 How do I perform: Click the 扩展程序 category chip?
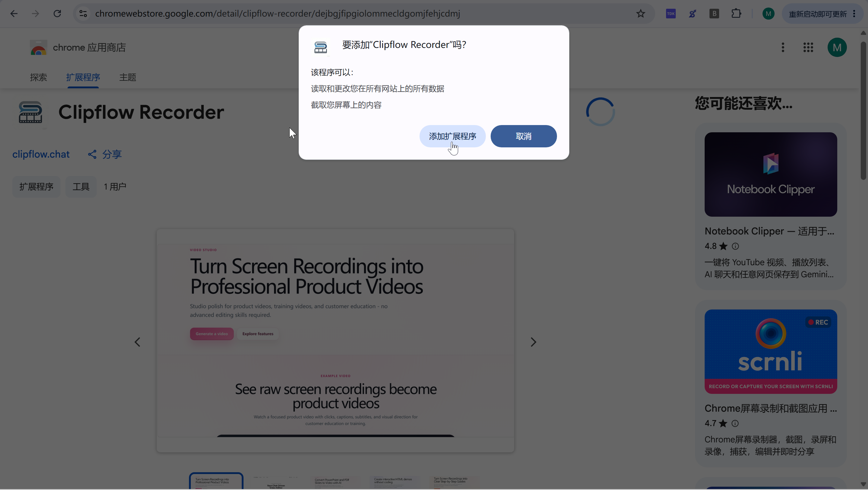tap(36, 186)
